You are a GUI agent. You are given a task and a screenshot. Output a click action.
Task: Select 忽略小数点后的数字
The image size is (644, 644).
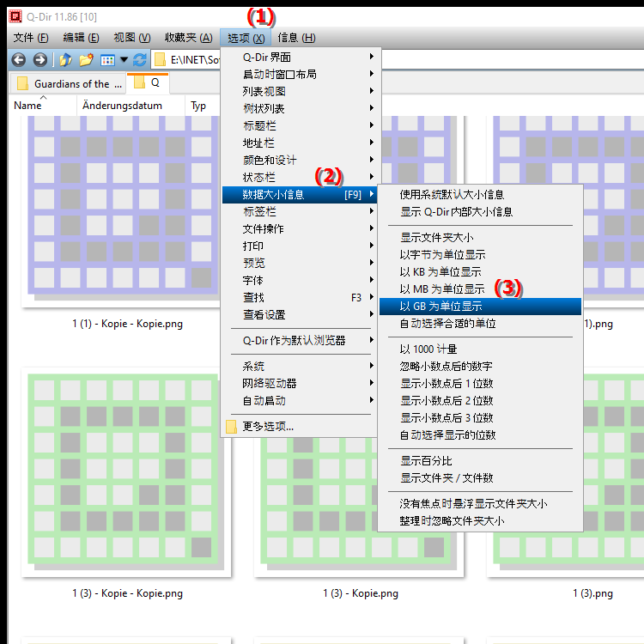480,367
